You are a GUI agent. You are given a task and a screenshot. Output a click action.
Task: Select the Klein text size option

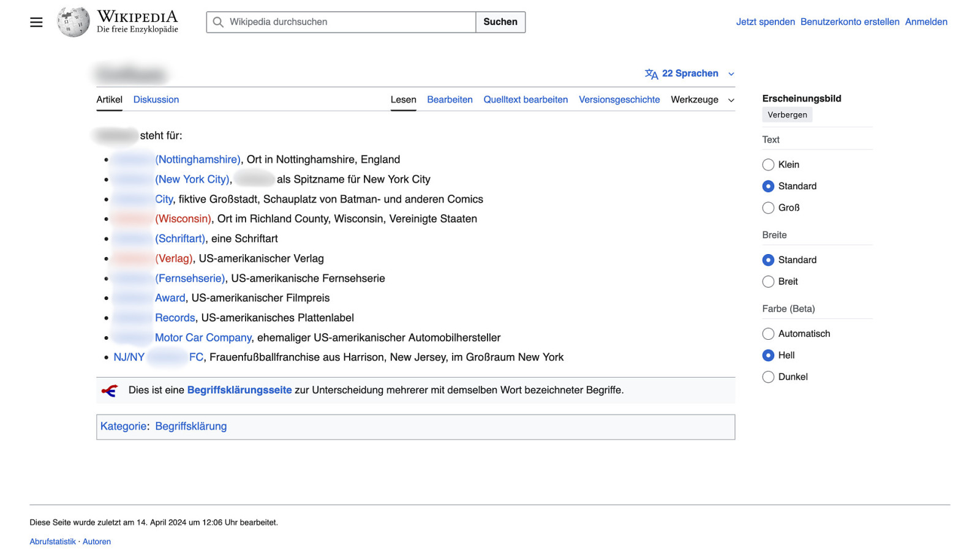(768, 165)
